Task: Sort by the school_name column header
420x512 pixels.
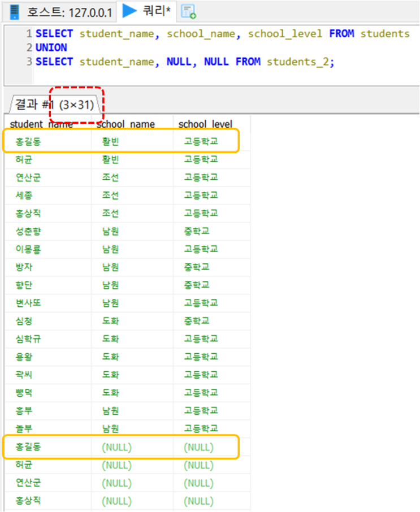Action: coord(125,124)
